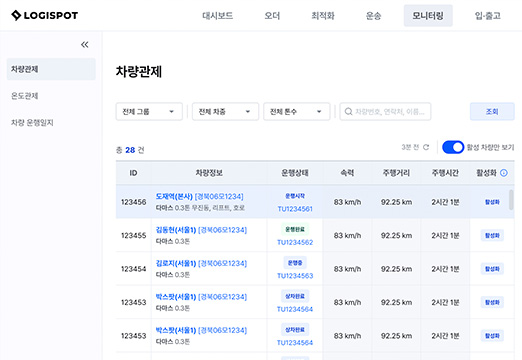522x360 pixels.
Task: Toggle 활성화 state for ID 123454
Action: (x=492, y=269)
